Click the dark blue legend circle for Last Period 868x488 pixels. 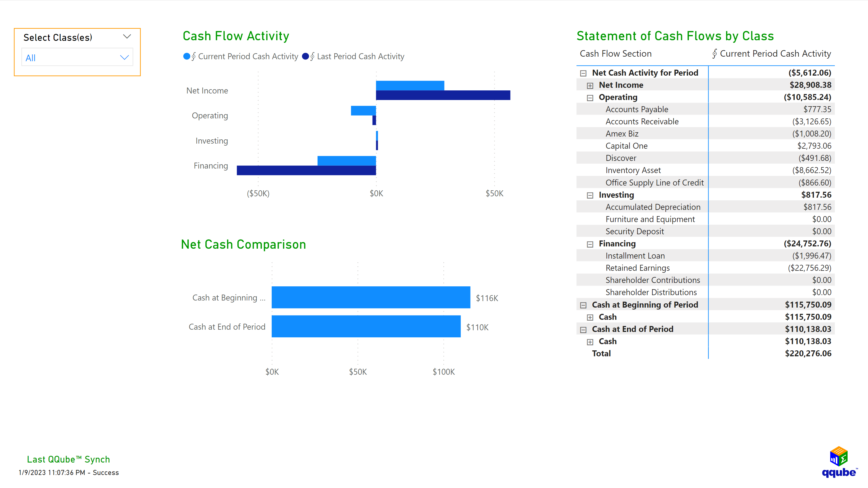305,56
